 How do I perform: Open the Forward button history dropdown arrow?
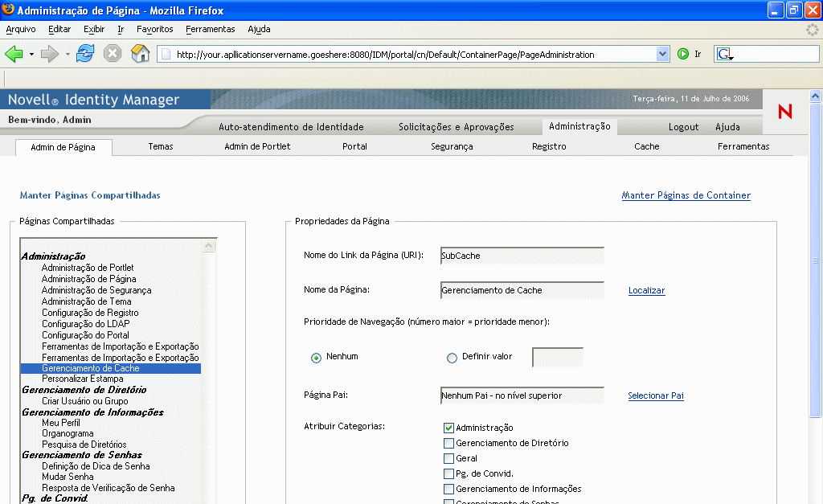click(68, 54)
